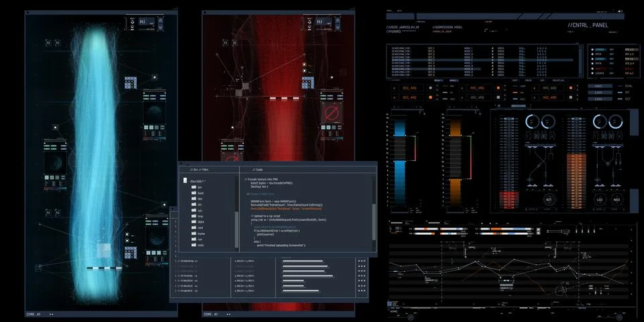Click the N60 circular dial

[616, 199]
